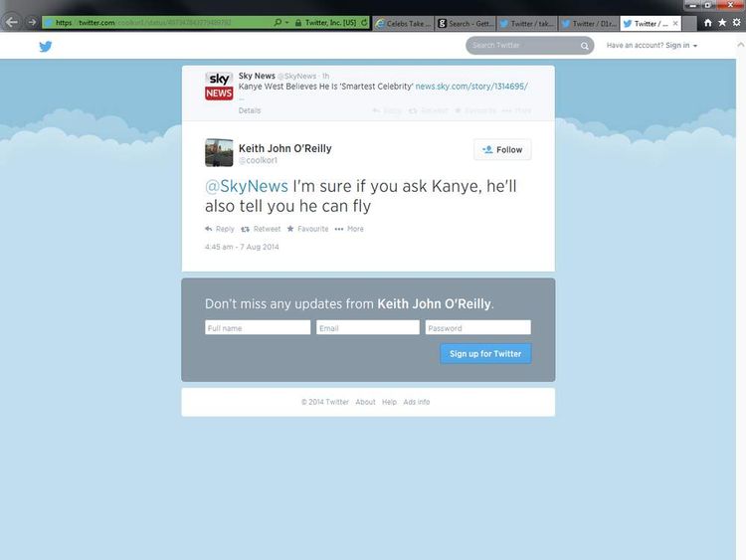This screenshot has width=746, height=560.
Task: Refresh the page using the reload icon
Action: [x=364, y=22]
